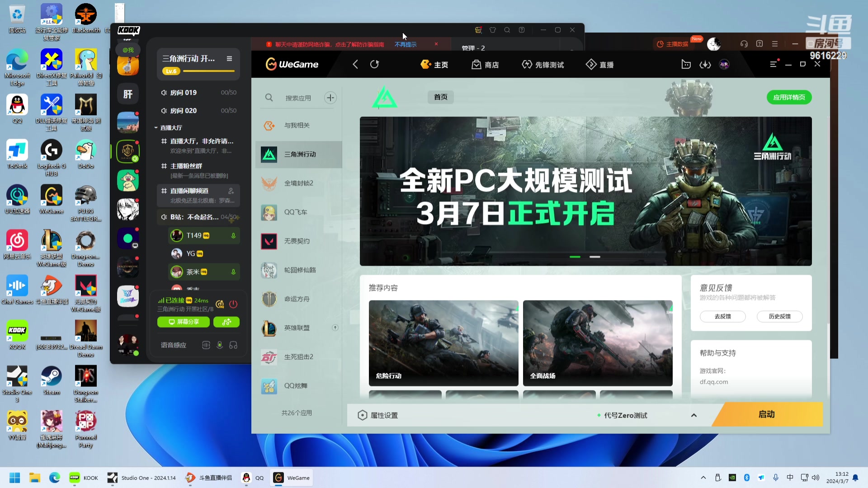
Task: Select the 首页 sub-tab
Action: click(x=441, y=97)
